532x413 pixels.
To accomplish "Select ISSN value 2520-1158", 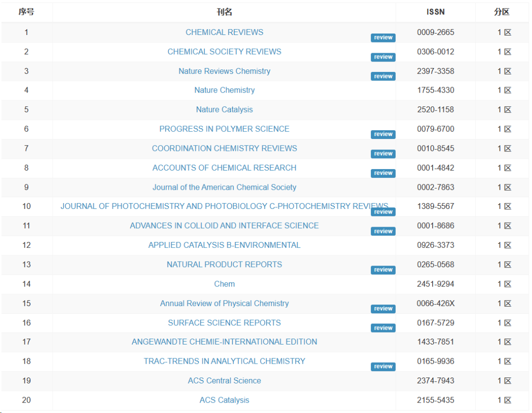I will pyautogui.click(x=435, y=109).
